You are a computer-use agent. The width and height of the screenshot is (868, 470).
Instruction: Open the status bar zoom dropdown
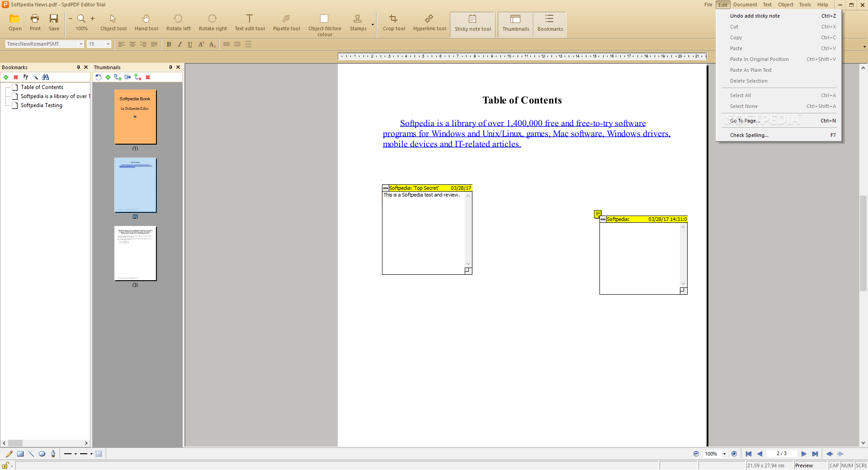(x=724, y=454)
